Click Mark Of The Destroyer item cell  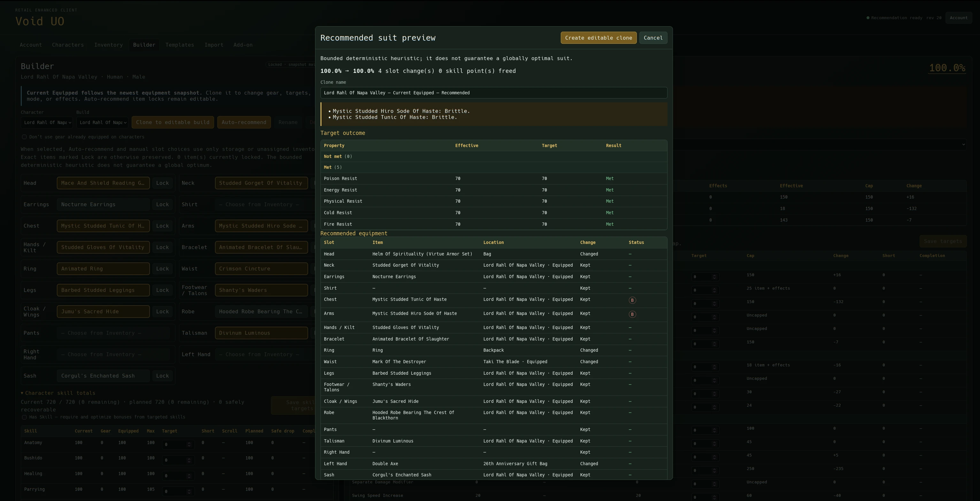399,362
